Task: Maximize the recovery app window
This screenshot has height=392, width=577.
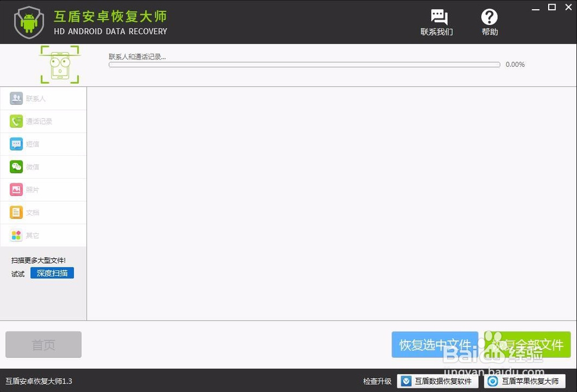Action: 552,7
